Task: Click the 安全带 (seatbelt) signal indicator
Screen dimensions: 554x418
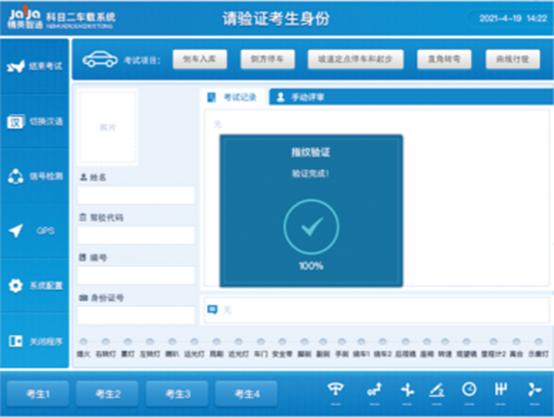Action: coord(282,342)
